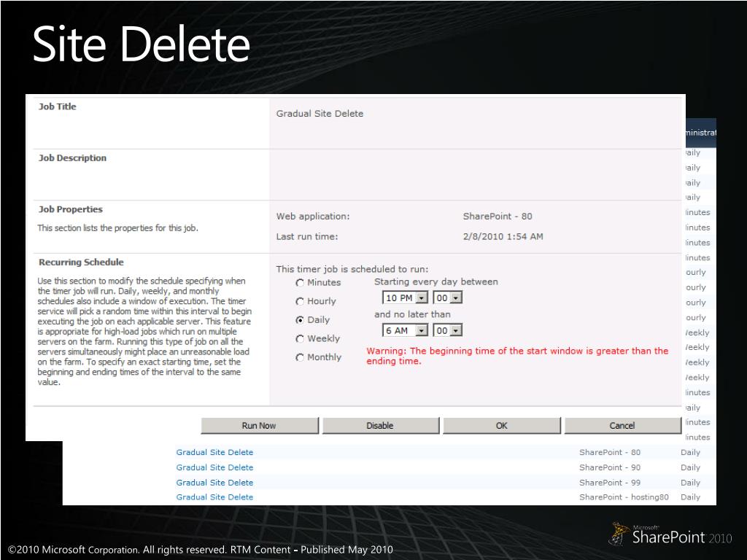Click 'Starting every day between' label
747x560 pixels.
point(436,282)
